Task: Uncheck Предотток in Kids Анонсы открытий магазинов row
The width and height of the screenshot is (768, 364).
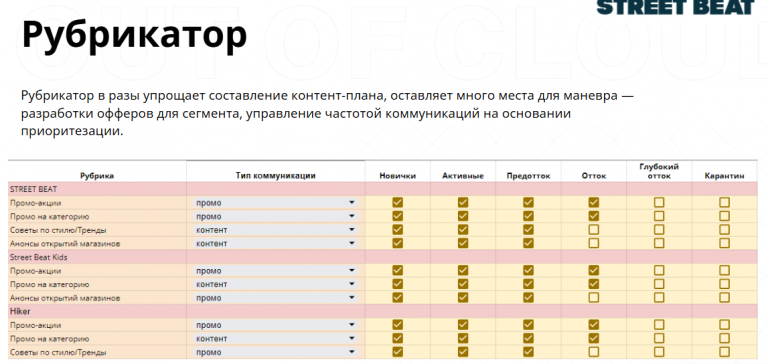Action: point(528,297)
